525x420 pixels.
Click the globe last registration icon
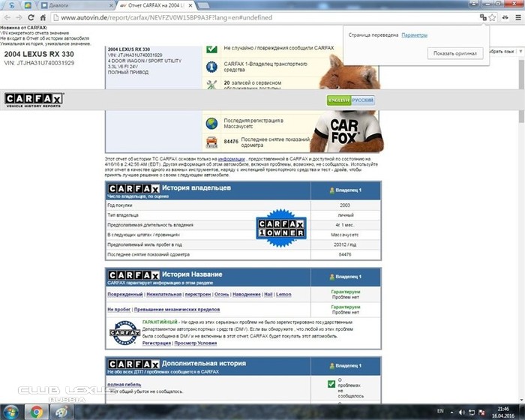click(211, 124)
